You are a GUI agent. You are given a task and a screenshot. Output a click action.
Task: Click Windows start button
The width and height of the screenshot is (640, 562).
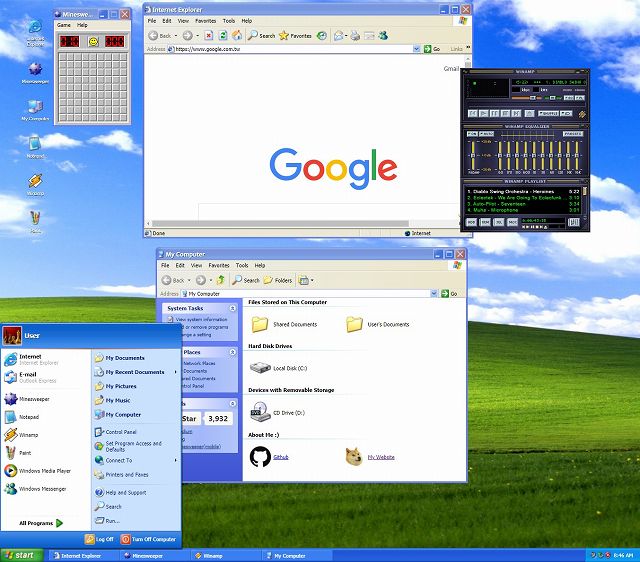(21, 555)
